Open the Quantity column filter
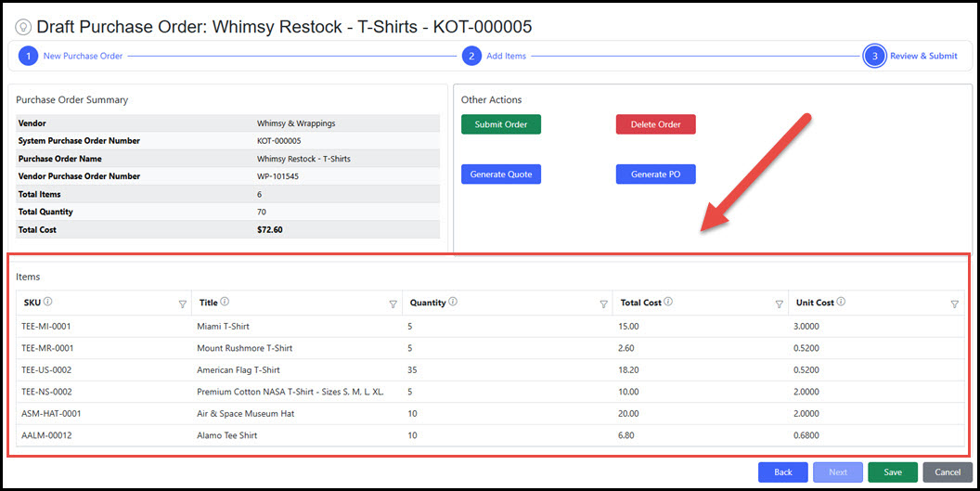 602,304
